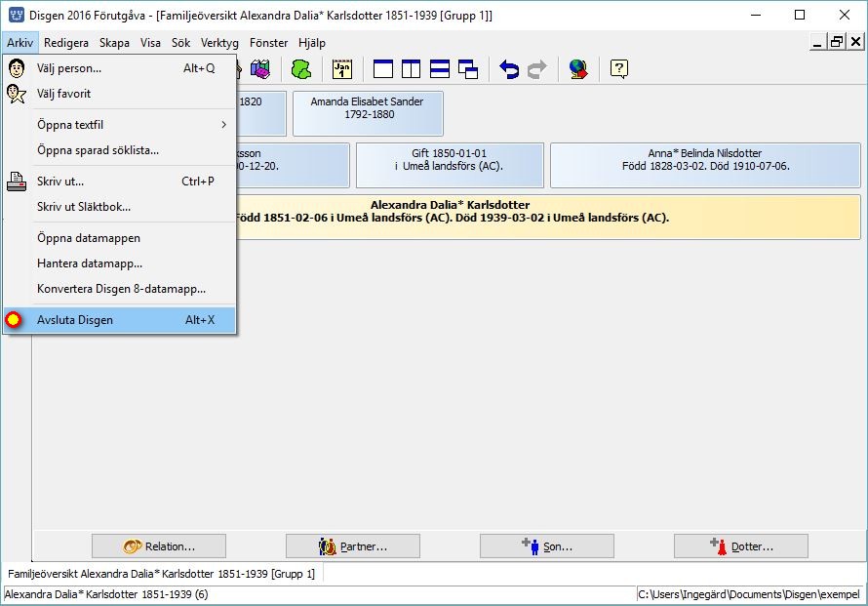Screen dimensions: 868x606
Task: Add a daughter with Dotter... button
Action: coord(741,546)
